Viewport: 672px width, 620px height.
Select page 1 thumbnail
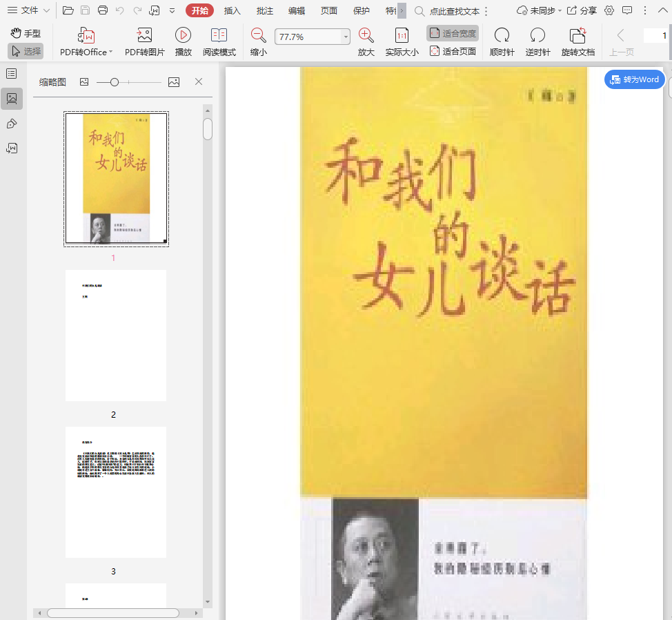tap(116, 179)
